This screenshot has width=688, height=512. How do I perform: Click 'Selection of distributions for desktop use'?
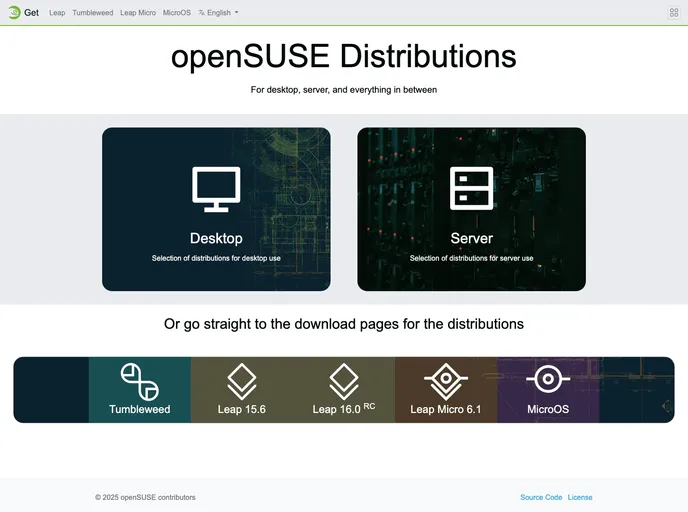click(216, 258)
